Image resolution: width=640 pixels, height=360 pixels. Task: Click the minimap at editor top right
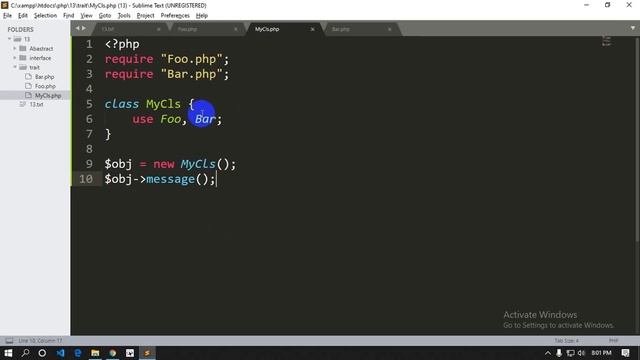(x=607, y=41)
